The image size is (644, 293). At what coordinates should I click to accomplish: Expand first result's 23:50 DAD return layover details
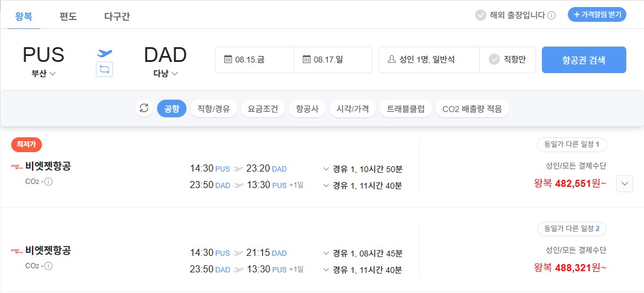[326, 185]
